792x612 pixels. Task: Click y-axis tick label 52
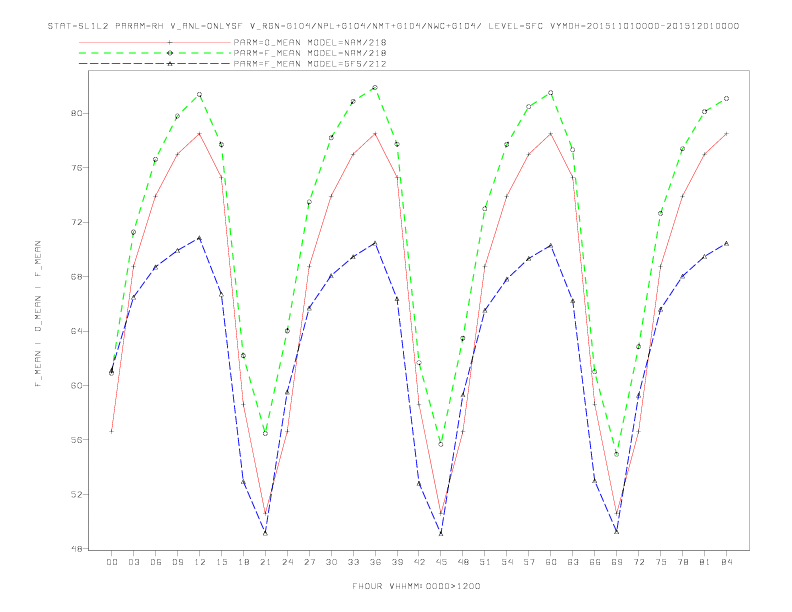click(76, 494)
